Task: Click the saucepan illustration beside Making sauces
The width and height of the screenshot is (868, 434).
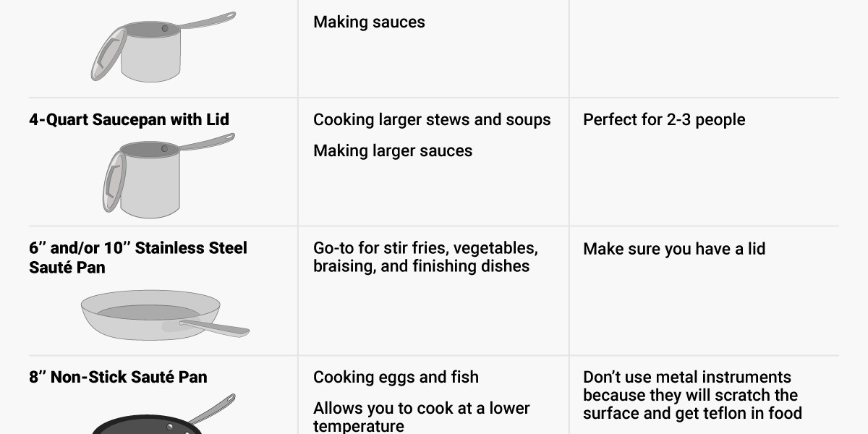Action: point(163,46)
